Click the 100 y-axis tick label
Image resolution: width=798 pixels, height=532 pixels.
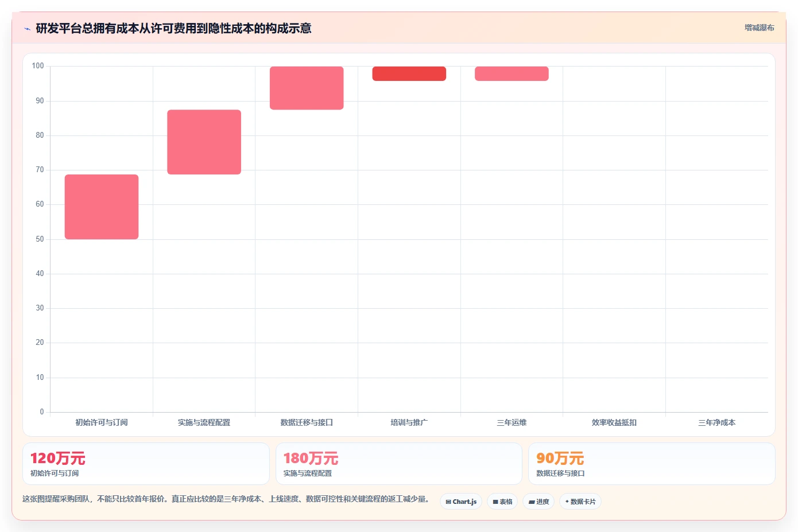(x=38, y=66)
